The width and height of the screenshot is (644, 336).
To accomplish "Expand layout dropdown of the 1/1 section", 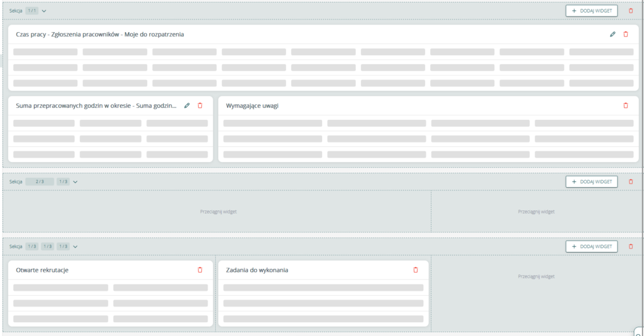I will (x=44, y=11).
